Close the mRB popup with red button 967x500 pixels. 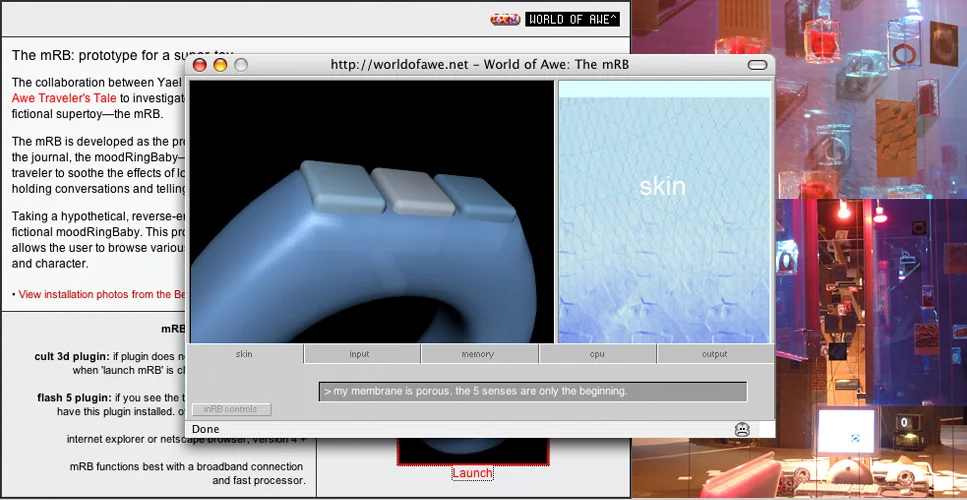[x=199, y=65]
